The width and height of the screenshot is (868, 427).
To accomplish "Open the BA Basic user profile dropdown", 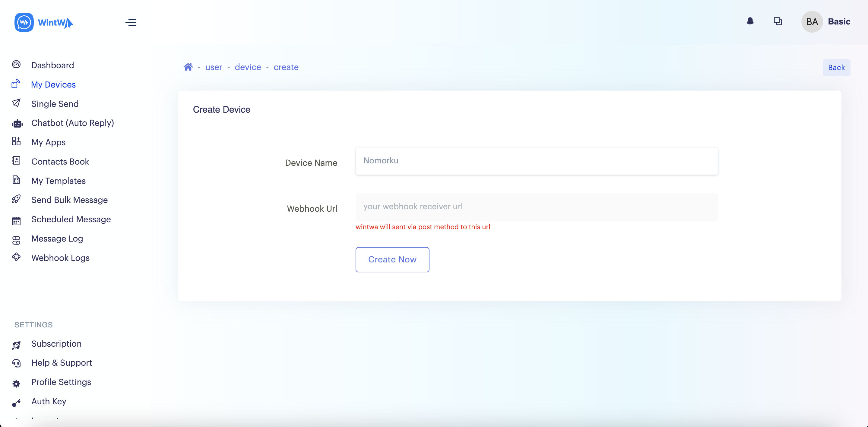I will pyautogui.click(x=825, y=21).
